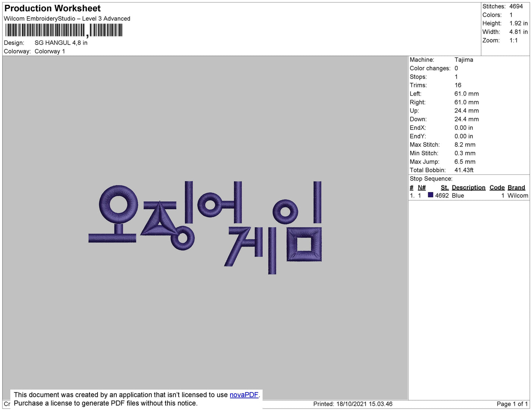Click the 'St.' column header

tap(445, 187)
